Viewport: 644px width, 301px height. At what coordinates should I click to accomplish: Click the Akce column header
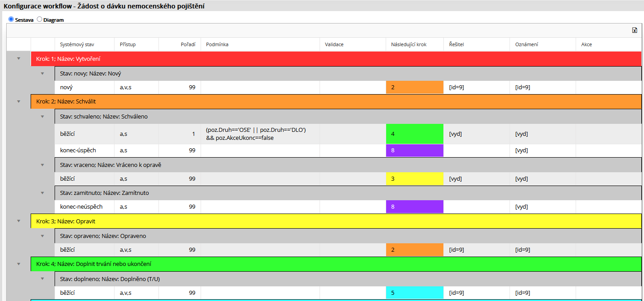(x=608, y=44)
